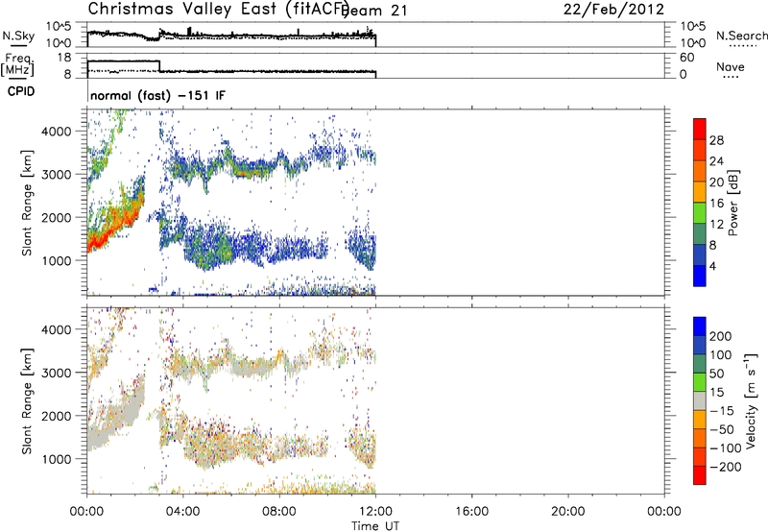Click the velocity scale value '-15'
768x532 pixels.
[722, 411]
